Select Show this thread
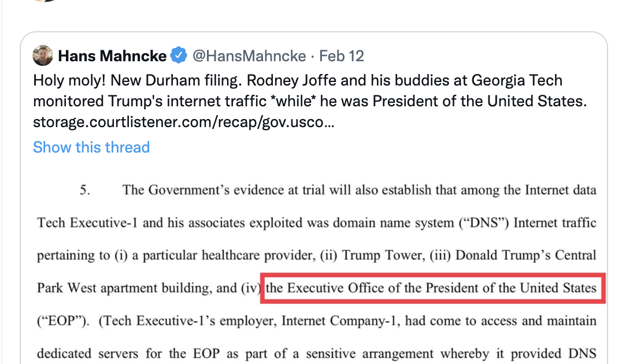The height and width of the screenshot is (364, 622). (91, 147)
